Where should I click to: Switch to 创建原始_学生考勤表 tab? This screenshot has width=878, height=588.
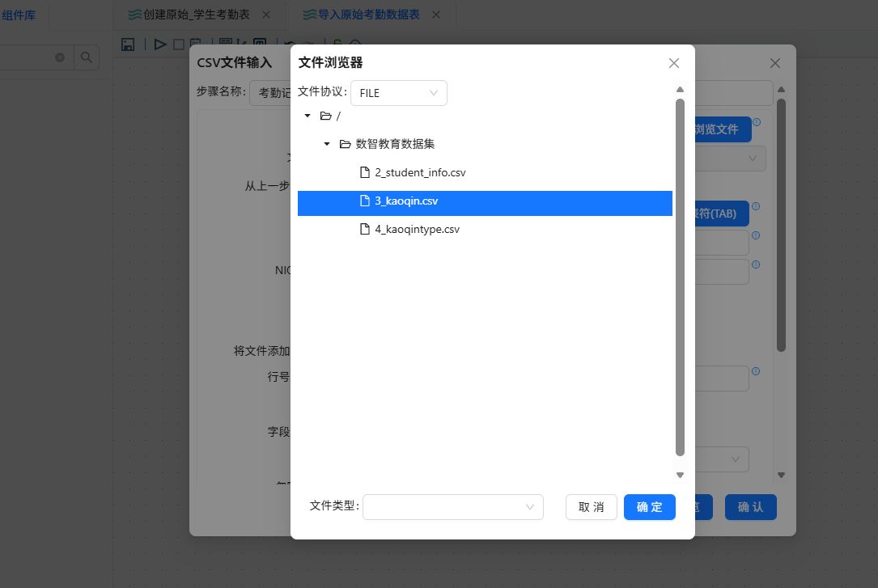(x=196, y=15)
